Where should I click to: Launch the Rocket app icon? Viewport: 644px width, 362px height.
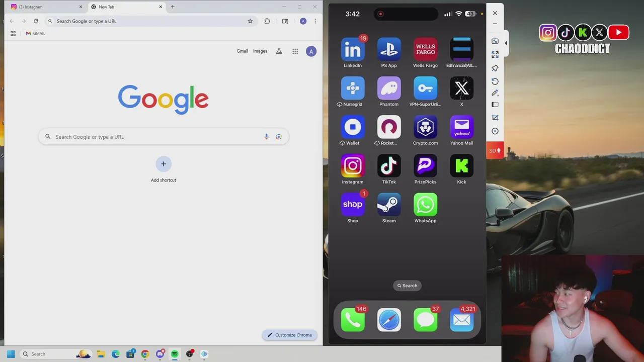point(389,127)
